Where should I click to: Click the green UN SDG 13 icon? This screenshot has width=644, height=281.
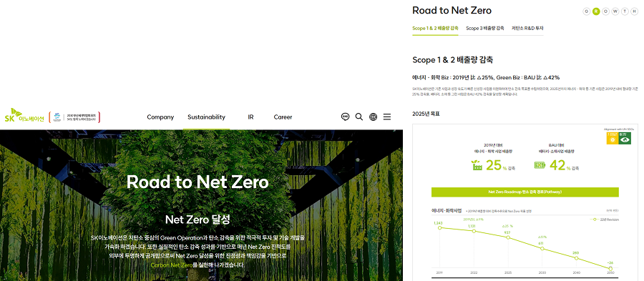[x=625, y=138]
